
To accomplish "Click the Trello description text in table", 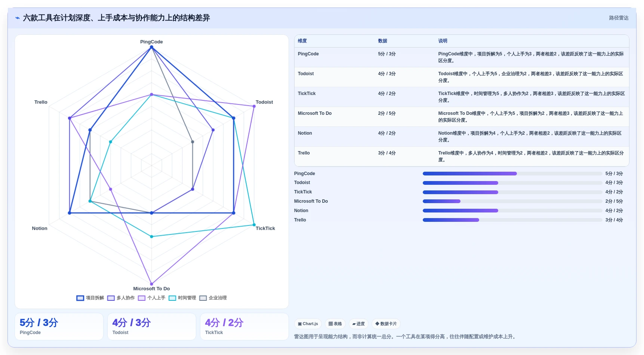I will tap(531, 156).
